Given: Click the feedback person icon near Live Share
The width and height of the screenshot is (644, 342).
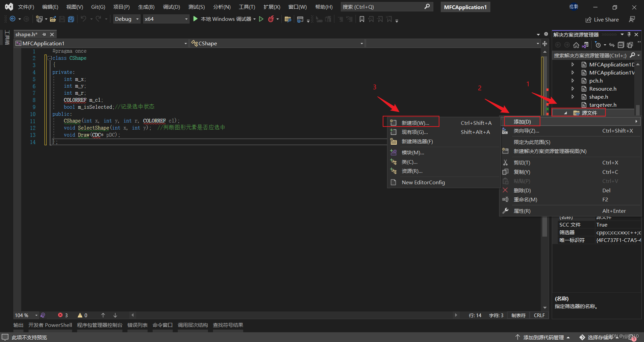Looking at the screenshot, I should click(x=632, y=19).
